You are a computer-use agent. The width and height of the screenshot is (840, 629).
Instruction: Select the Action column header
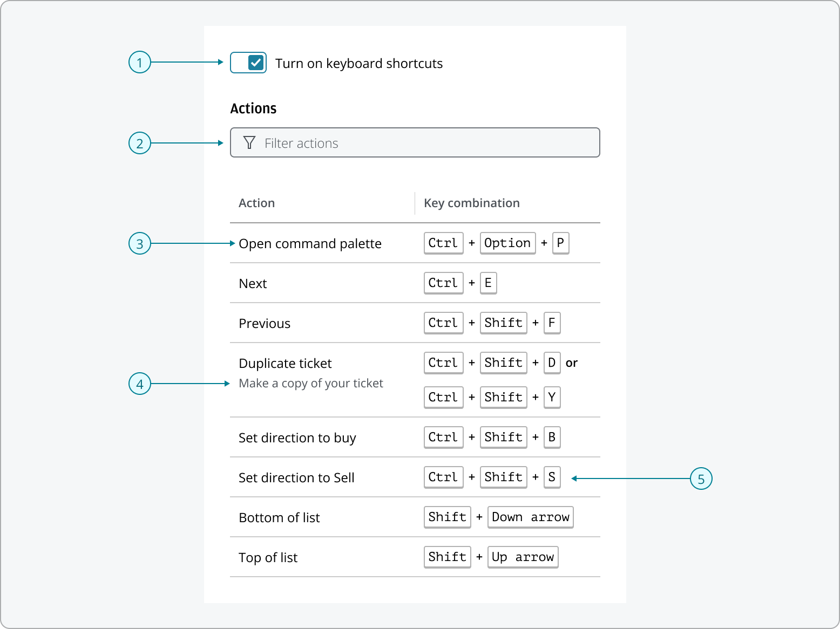point(257,203)
